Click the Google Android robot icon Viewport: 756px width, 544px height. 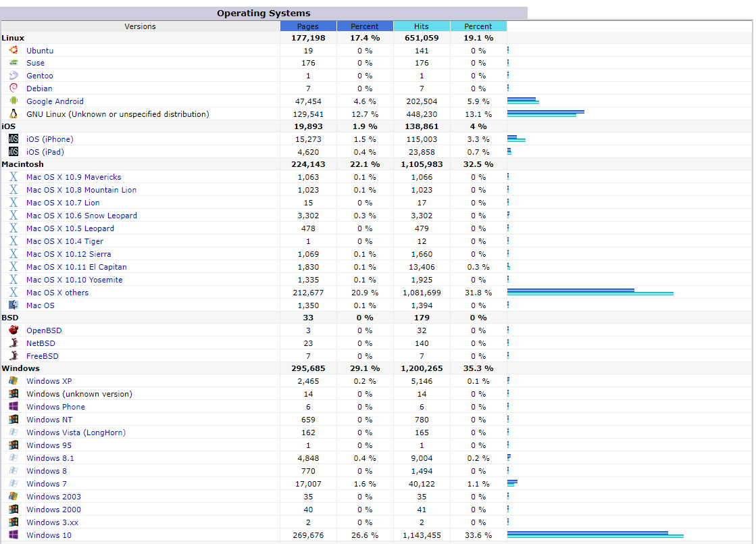click(x=14, y=101)
